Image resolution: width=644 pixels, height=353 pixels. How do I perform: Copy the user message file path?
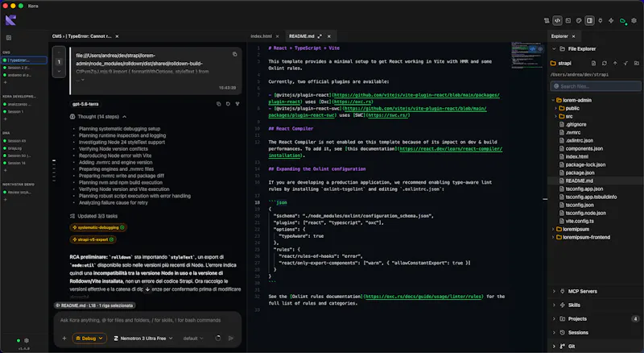click(x=234, y=54)
